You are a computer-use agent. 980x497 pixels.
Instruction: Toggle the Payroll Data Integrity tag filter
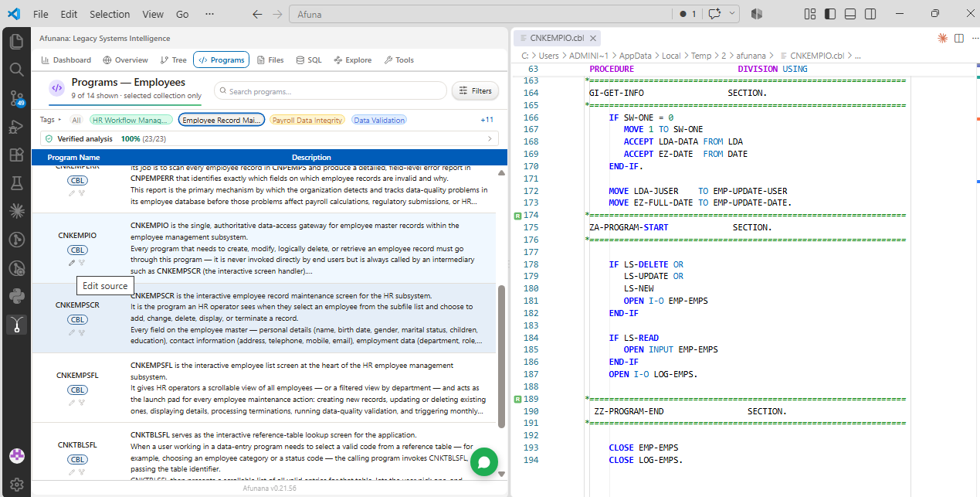pos(307,120)
